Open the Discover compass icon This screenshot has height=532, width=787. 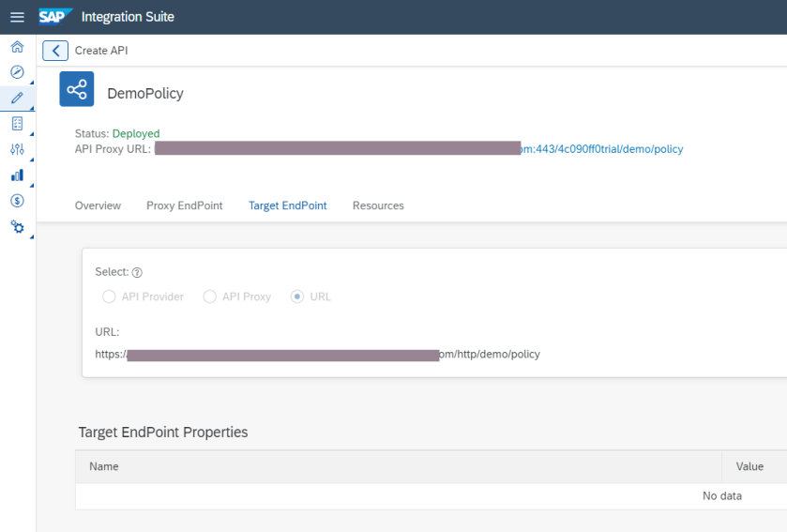pyautogui.click(x=17, y=72)
